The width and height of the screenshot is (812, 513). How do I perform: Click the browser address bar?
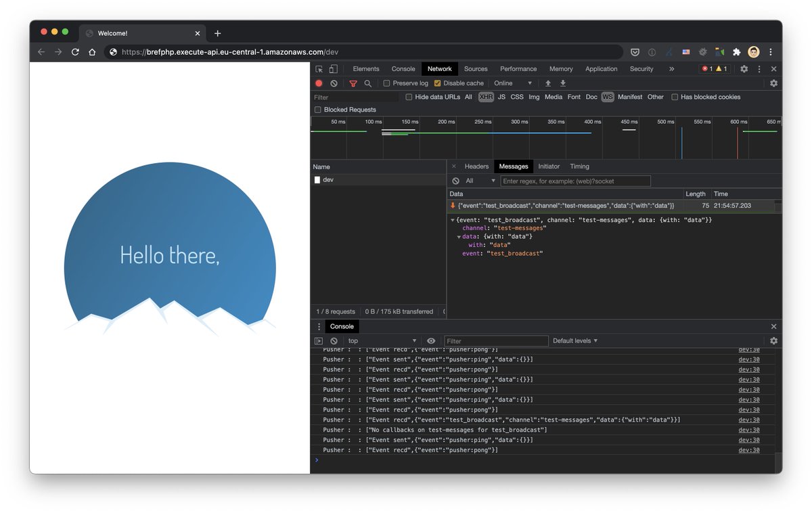pos(363,52)
